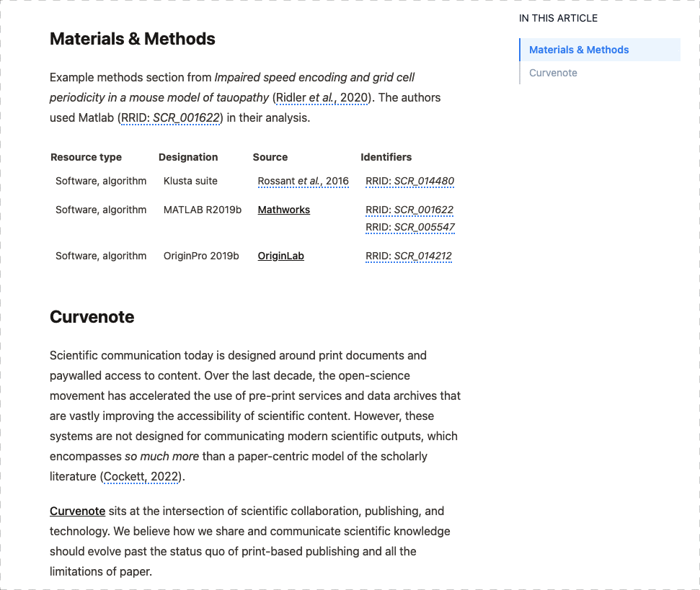Viewport: 700px width, 590px height.
Task: Open identifier RRID: SCR_014212
Action: coord(409,256)
